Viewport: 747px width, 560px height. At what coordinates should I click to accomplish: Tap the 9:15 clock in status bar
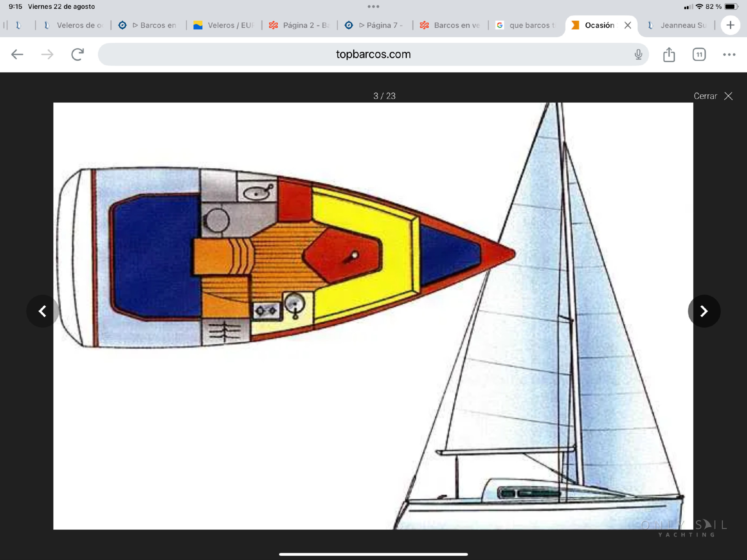click(15, 7)
